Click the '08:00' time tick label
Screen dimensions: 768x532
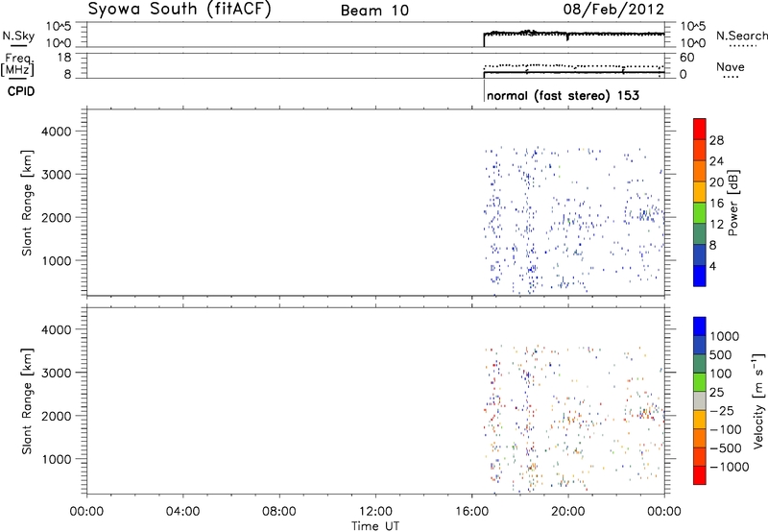[x=279, y=512]
